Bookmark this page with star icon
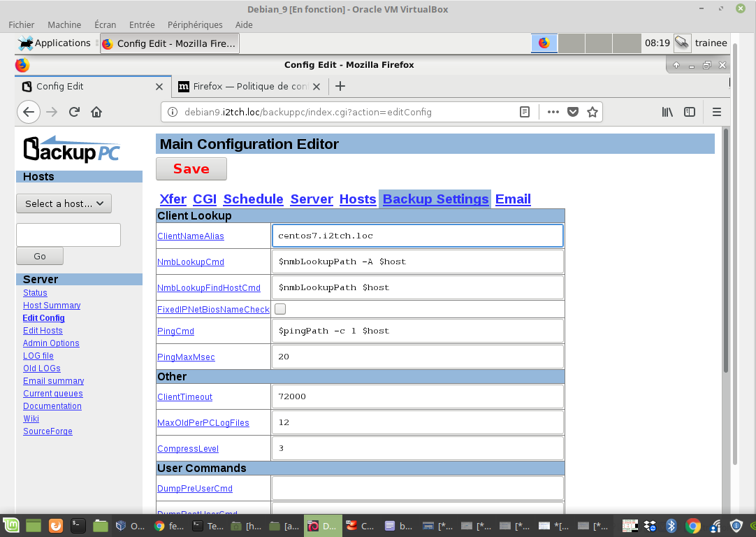 click(x=593, y=112)
